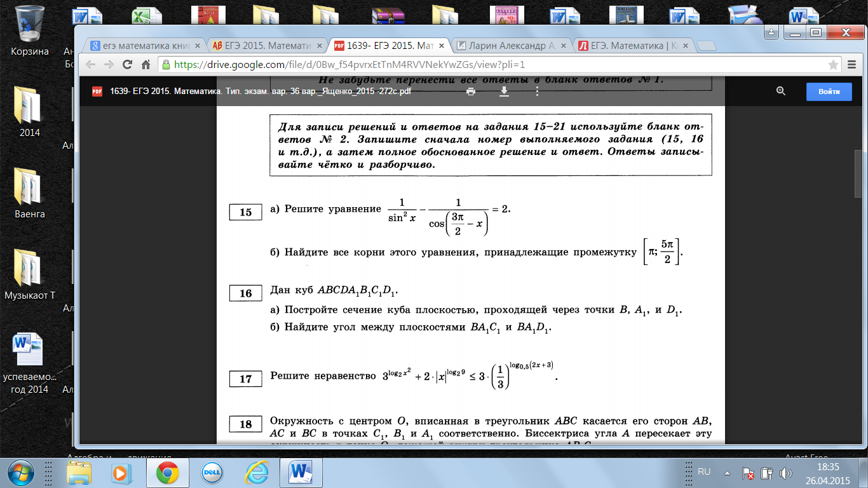
Task: Click task number 16 box
Action: tap(245, 294)
